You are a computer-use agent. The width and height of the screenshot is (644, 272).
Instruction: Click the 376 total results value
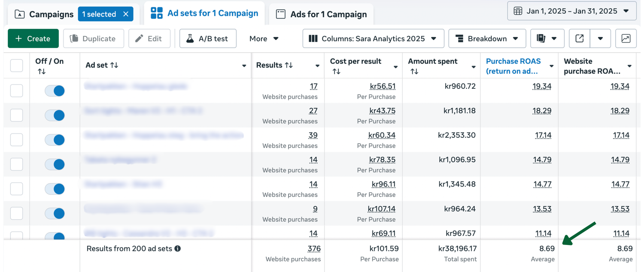tap(314, 248)
